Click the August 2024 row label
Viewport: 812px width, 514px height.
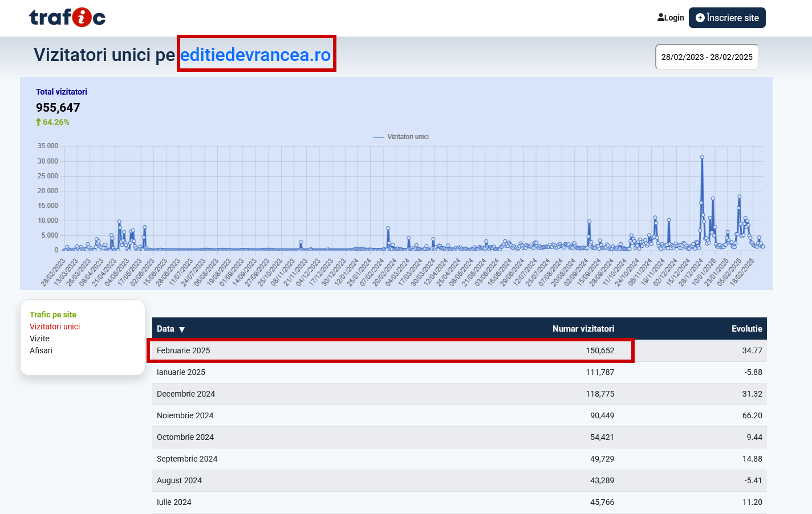(x=179, y=480)
